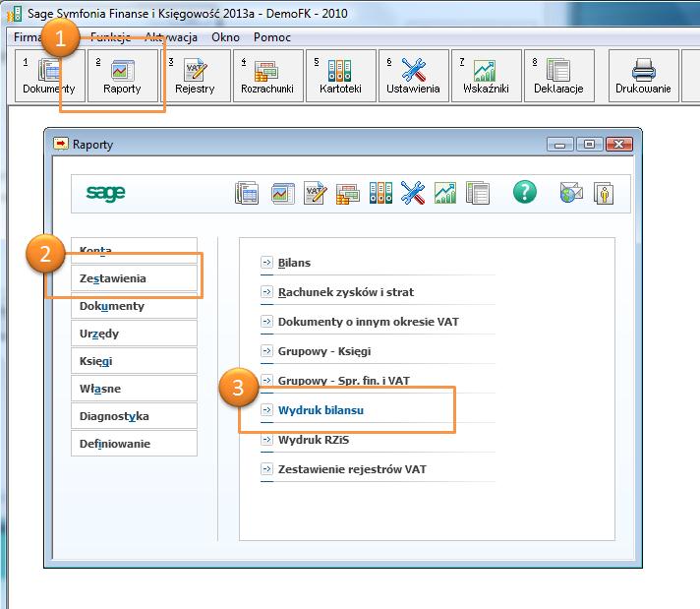The image size is (700, 609).
Task: Click arrow icon beside Dokumenty o innym okresie VAT
Action: [x=266, y=322]
